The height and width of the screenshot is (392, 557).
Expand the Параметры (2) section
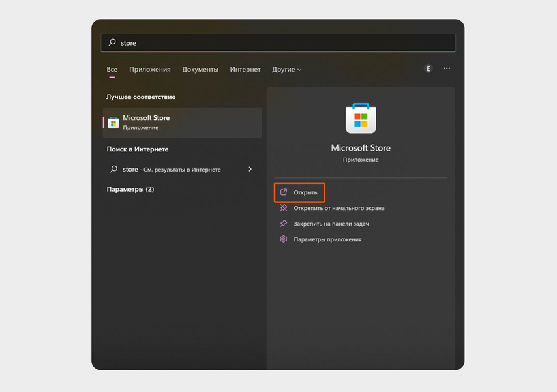130,189
